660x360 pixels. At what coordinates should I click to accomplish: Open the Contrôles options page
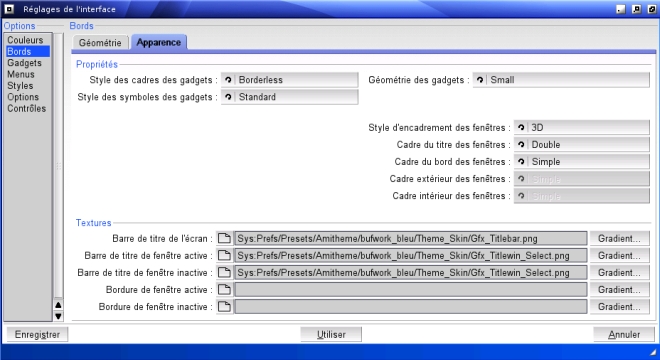(x=27, y=108)
